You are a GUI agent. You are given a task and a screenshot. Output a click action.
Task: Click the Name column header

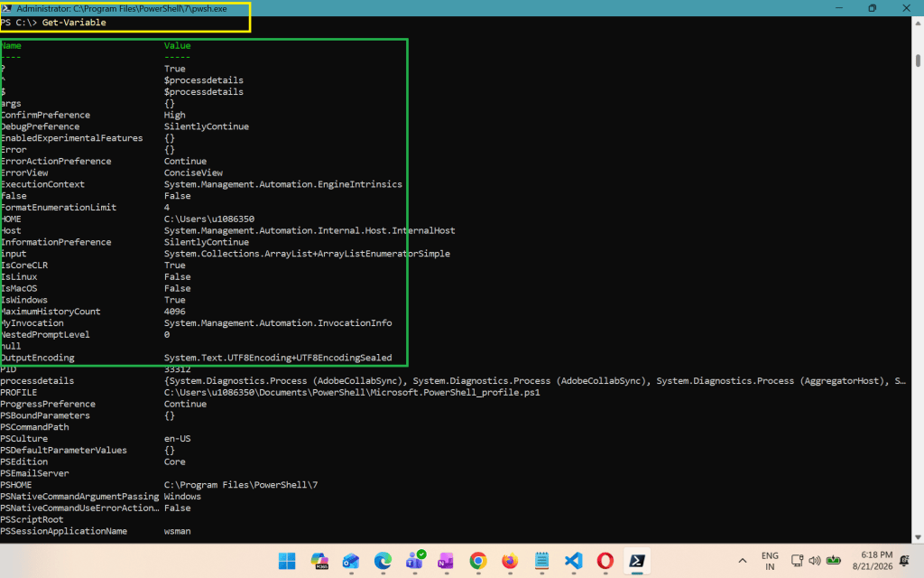(x=11, y=45)
